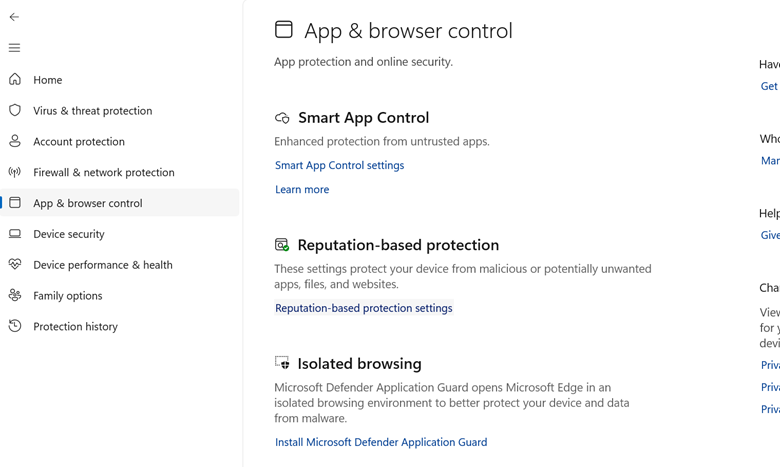This screenshot has height=467, width=780.
Task: Click the Protection history clock icon
Action: 15,326
